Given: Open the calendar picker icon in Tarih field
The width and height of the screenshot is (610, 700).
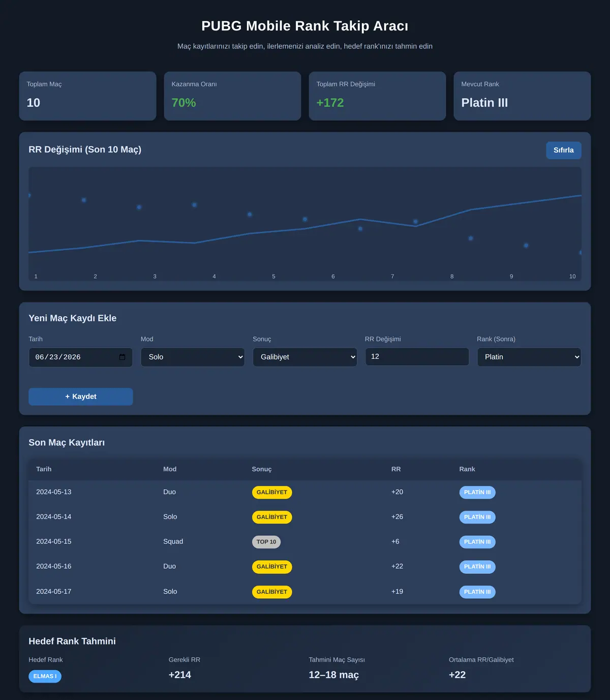Looking at the screenshot, I should [x=122, y=357].
